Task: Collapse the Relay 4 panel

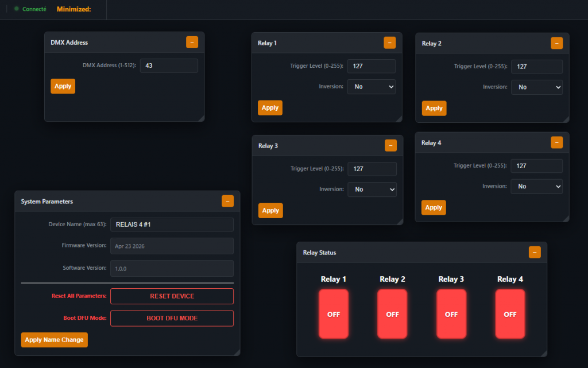Action: click(x=556, y=142)
